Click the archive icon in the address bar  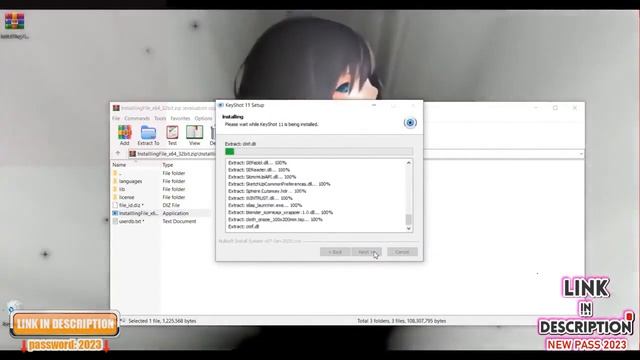(132, 154)
